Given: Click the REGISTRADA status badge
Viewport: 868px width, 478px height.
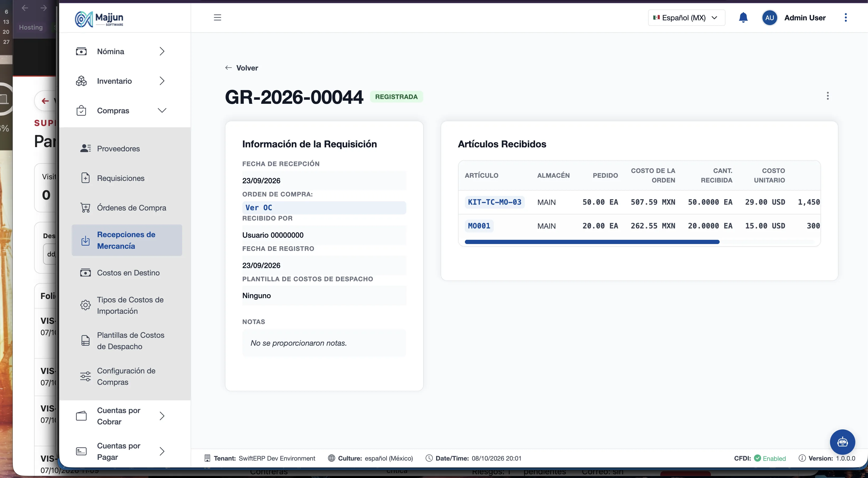Looking at the screenshot, I should click(x=396, y=97).
